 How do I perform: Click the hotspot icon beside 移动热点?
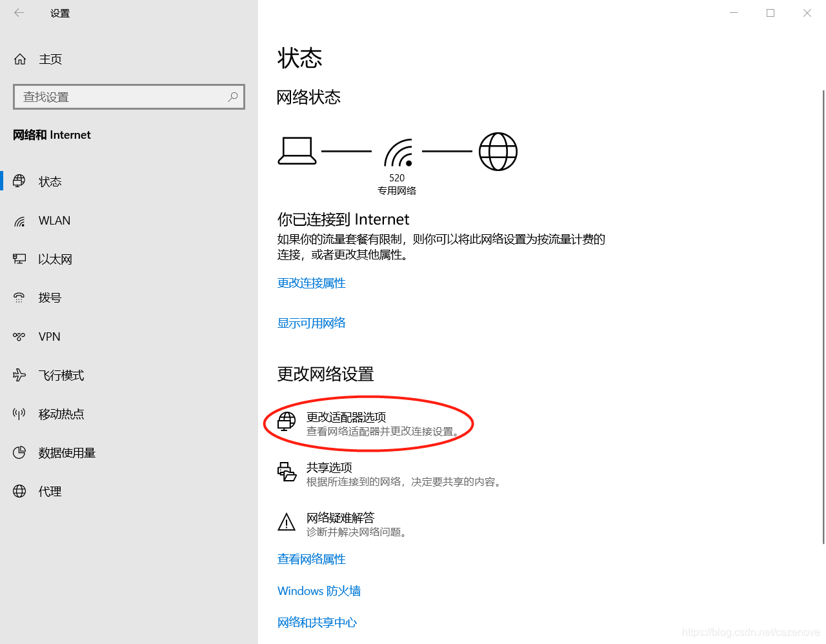(x=19, y=414)
